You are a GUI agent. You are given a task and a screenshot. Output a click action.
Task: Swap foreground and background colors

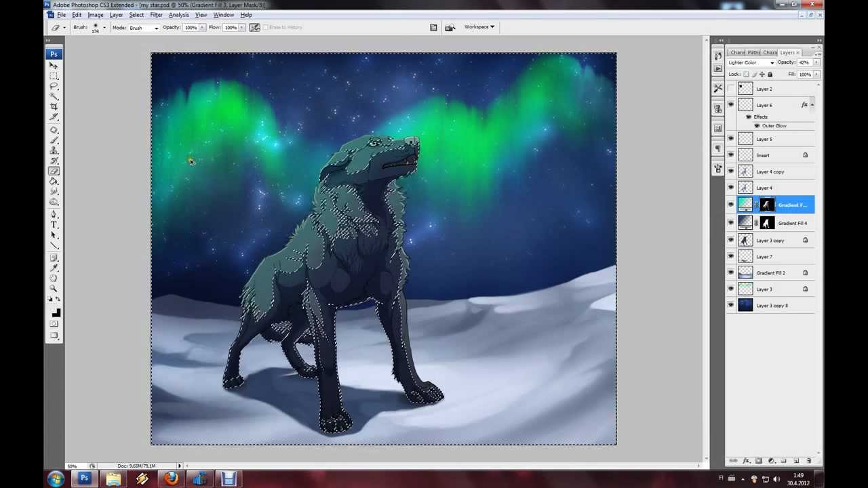58,300
